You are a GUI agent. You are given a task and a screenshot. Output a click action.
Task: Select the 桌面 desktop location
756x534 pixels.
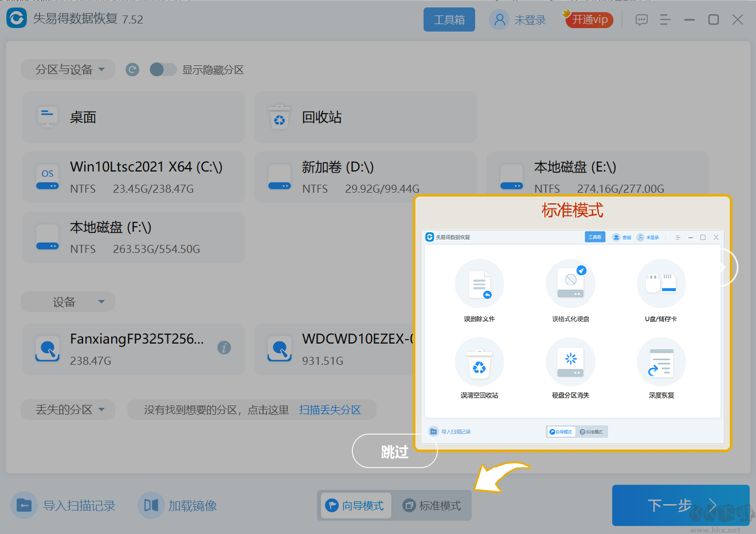(x=134, y=117)
